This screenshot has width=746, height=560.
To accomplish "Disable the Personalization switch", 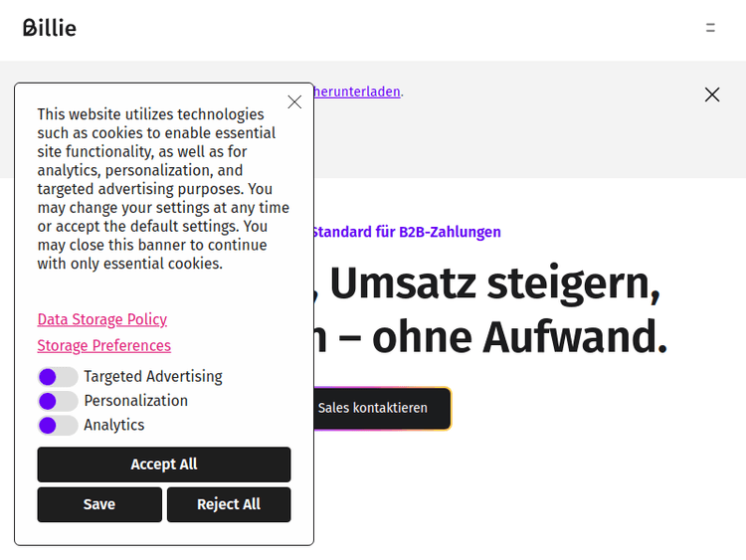I will tap(58, 401).
